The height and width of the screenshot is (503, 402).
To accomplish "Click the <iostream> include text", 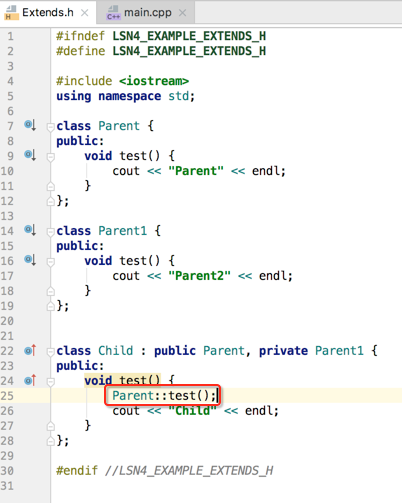I will click(154, 81).
